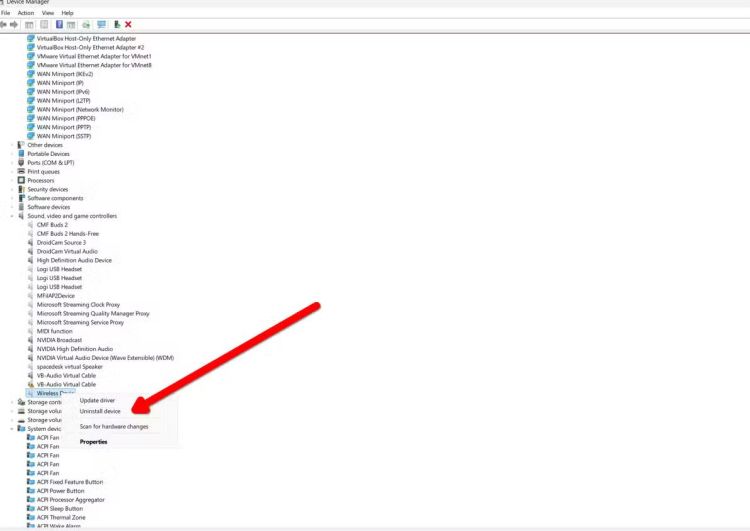Click the Scan for hardware changes monitor icon
Image resolution: width=750 pixels, height=531 pixels.
tap(102, 24)
